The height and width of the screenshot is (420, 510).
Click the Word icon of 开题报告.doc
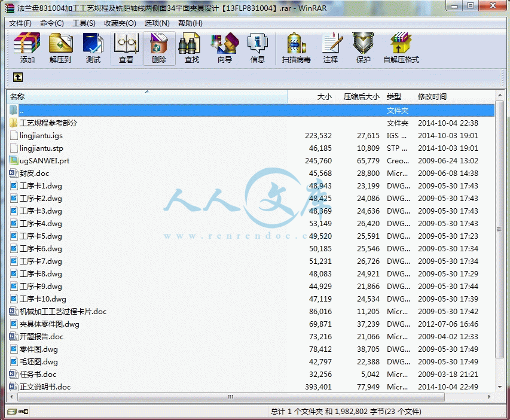tap(13, 336)
